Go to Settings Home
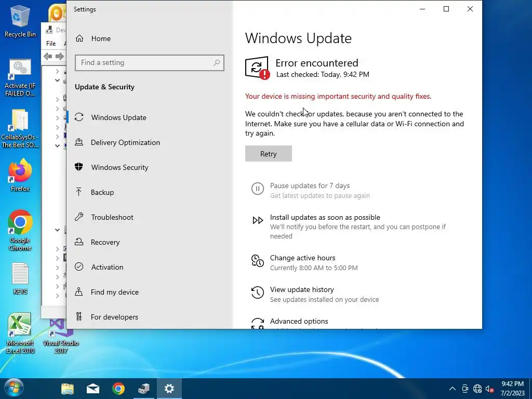Image resolution: width=532 pixels, height=399 pixels. (149, 38)
